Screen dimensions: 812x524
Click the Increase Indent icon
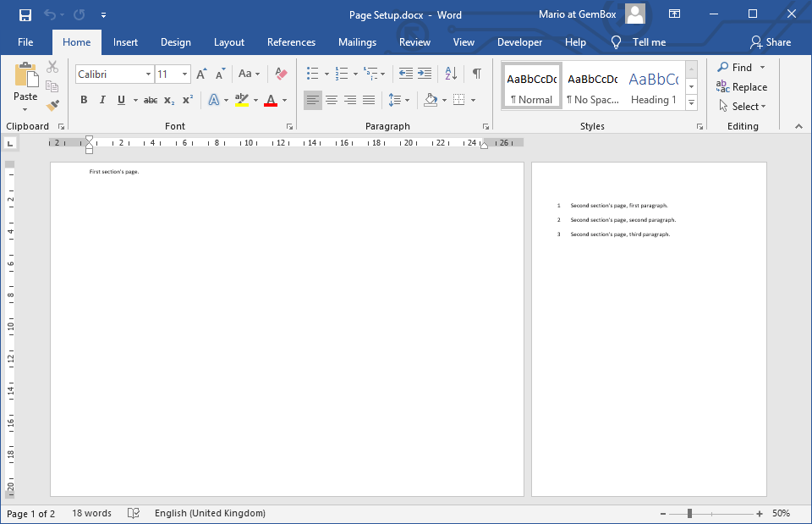(425, 74)
